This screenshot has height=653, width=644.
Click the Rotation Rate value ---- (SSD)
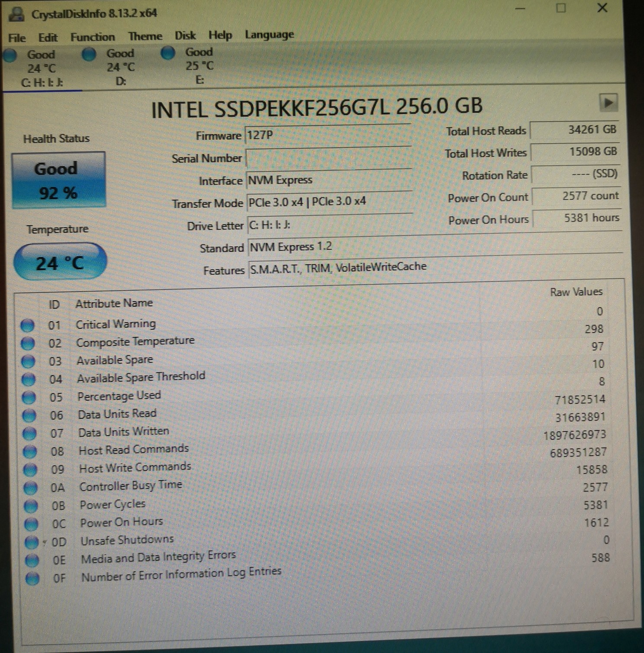click(576, 174)
